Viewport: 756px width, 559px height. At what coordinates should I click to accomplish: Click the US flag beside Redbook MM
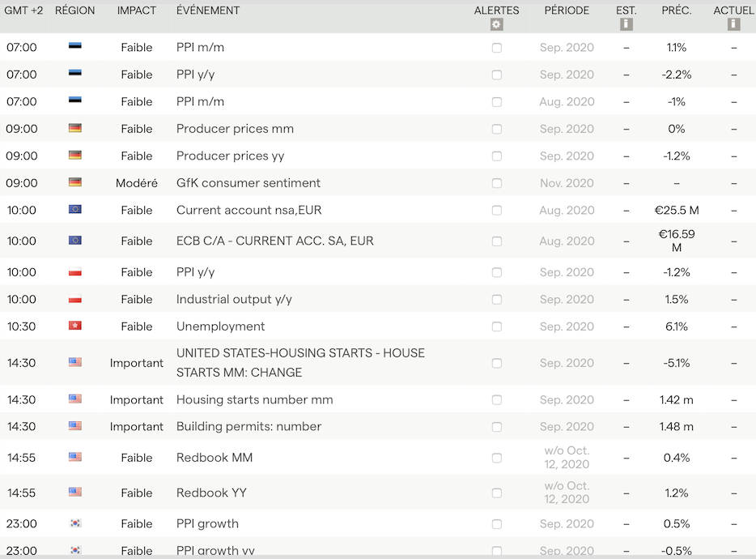coord(75,457)
